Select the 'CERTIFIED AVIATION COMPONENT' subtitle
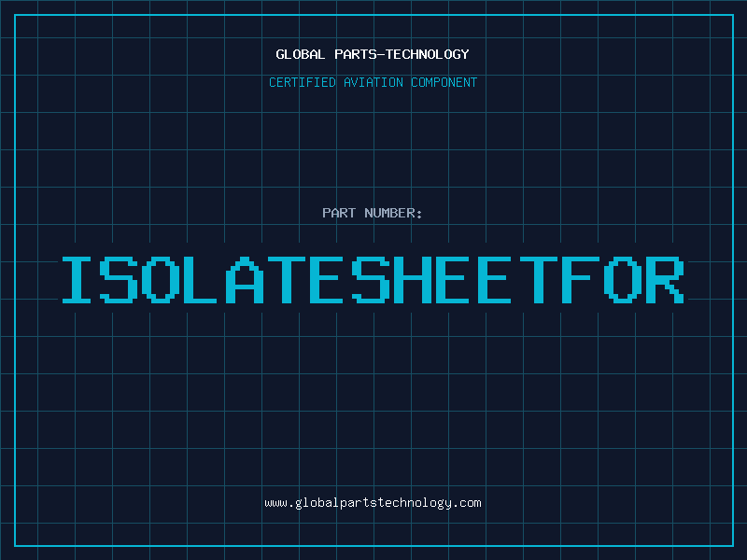 click(373, 82)
